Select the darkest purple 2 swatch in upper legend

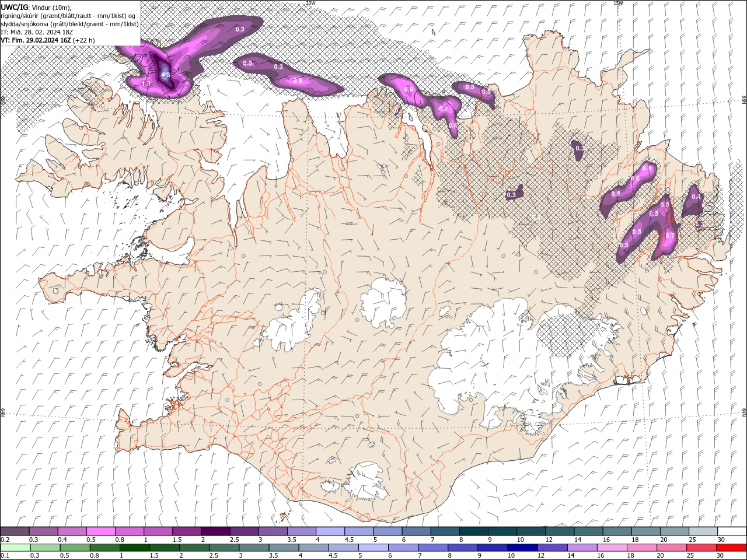[x=215, y=531]
